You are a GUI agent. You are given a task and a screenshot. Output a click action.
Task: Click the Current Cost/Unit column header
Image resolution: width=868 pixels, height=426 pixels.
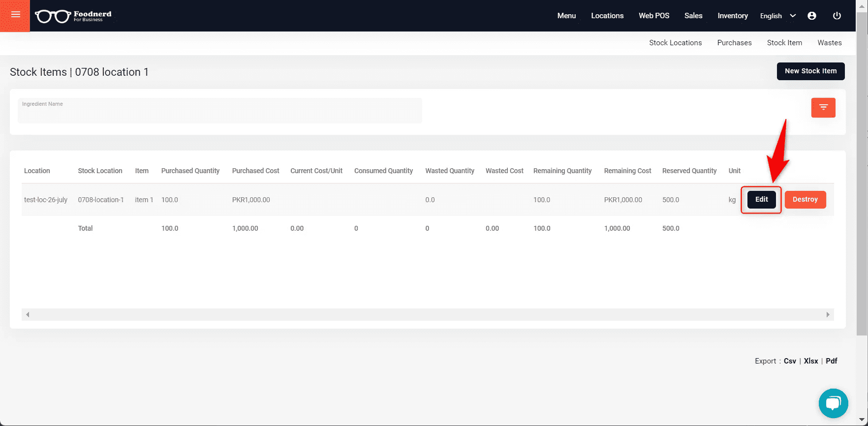coord(316,171)
